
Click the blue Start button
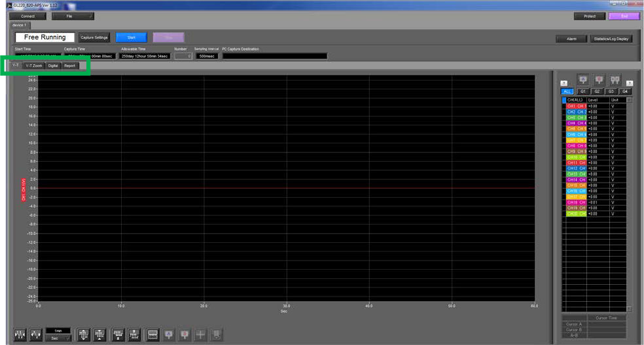tap(132, 37)
